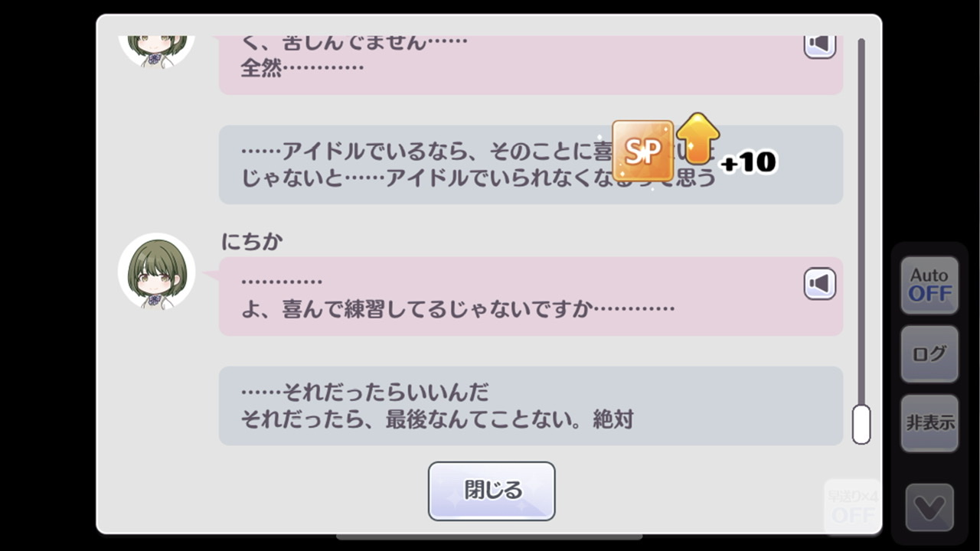Click the cropped Nichika avatar at the top

(156, 51)
